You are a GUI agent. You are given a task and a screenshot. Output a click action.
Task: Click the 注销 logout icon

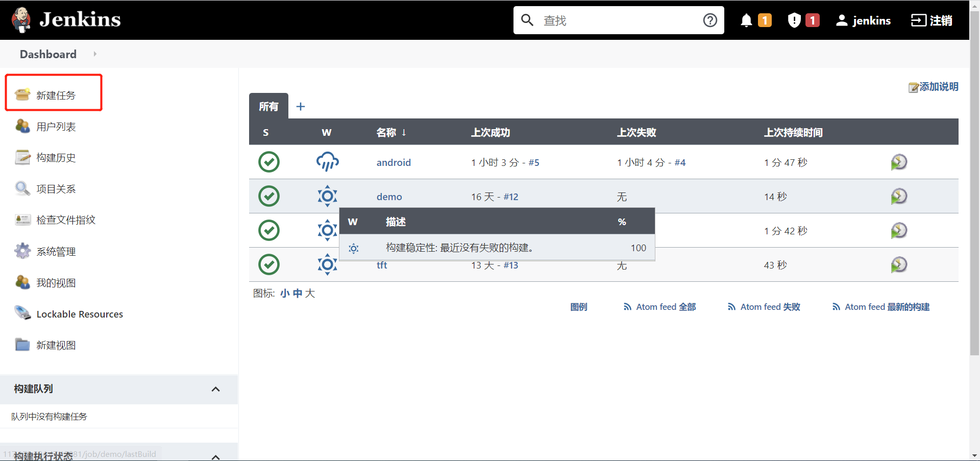pyautogui.click(x=918, y=20)
